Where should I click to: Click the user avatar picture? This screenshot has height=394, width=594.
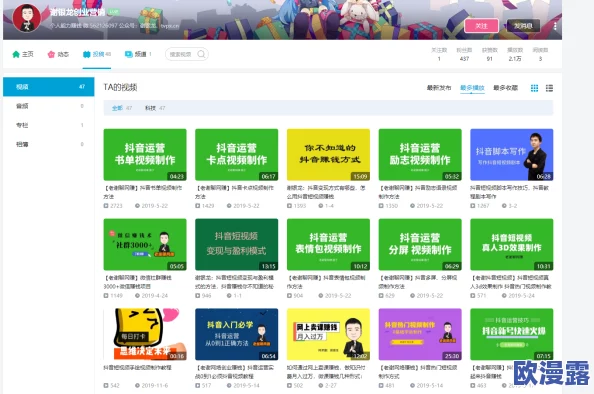[27, 18]
